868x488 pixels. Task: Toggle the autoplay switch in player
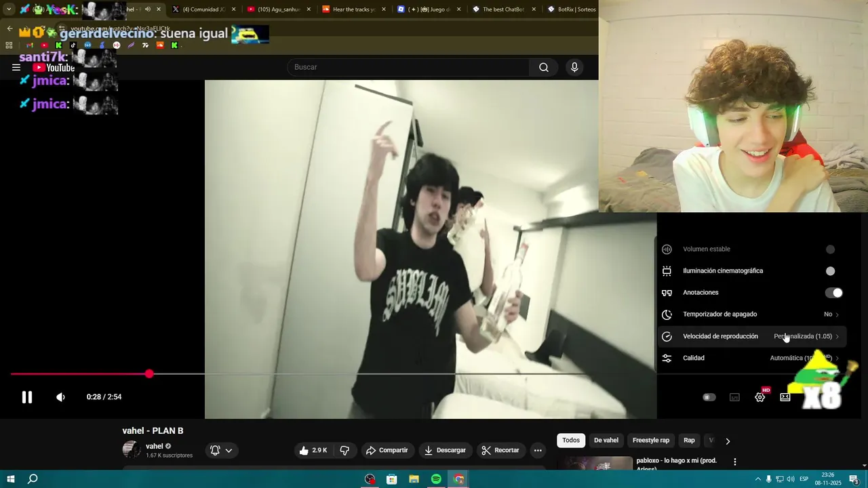click(x=709, y=397)
